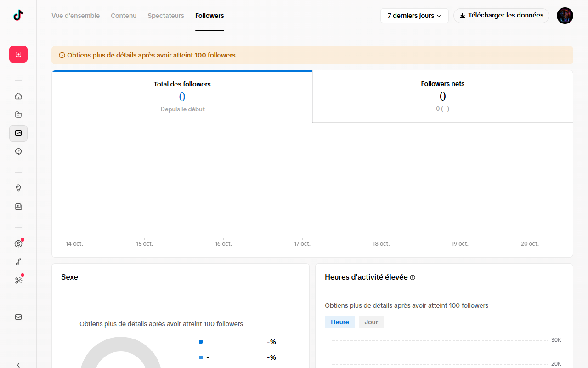Click Télécharger les données button

click(x=501, y=16)
